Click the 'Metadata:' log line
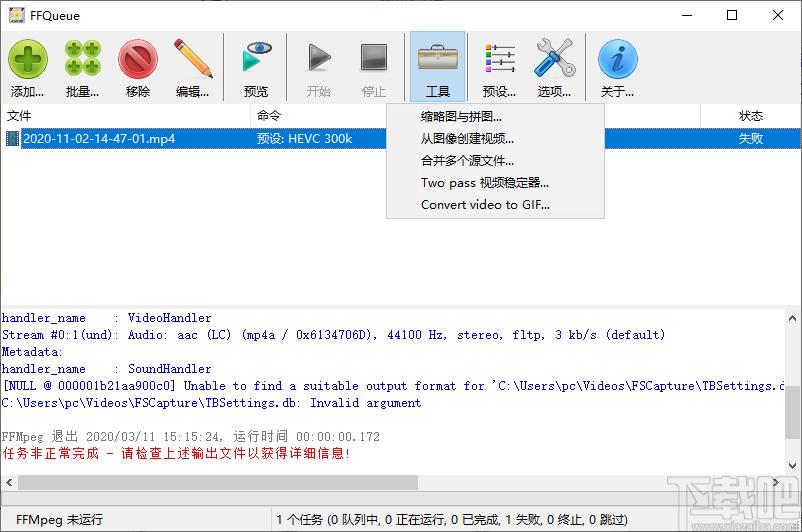The image size is (802, 532). (x=32, y=352)
